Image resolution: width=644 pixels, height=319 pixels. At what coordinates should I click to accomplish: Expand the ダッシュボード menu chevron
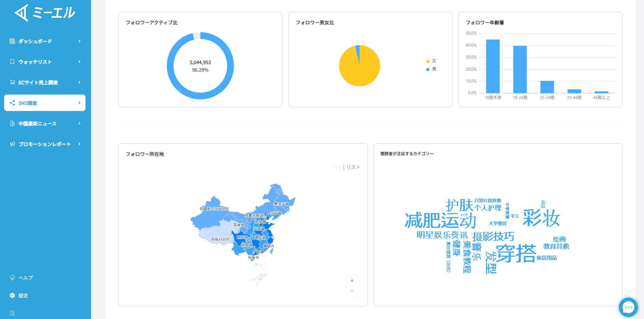click(79, 41)
